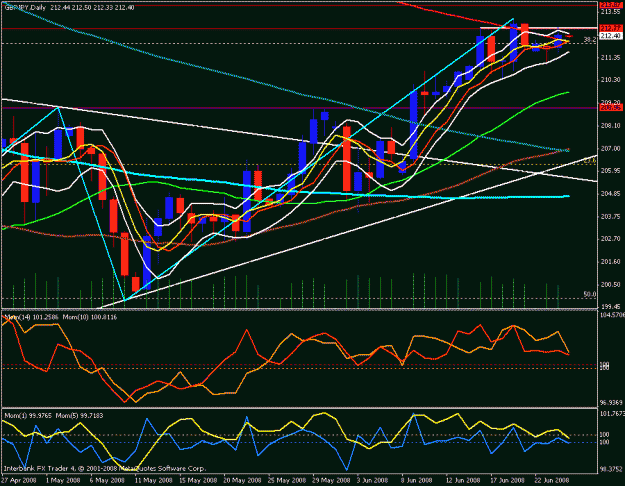This screenshot has height=486, width=625.
Task: Click the Mom(10) 100.8116 indicator label
Action: point(90,317)
